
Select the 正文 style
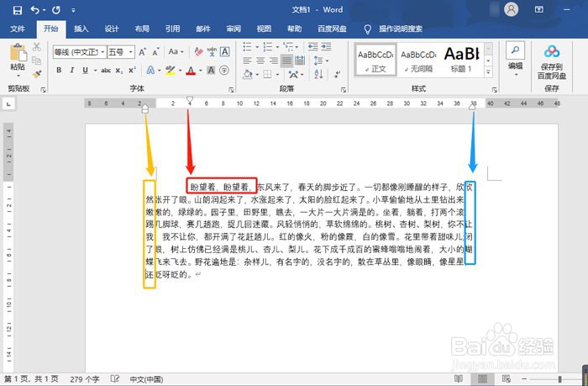pyautogui.click(x=375, y=60)
